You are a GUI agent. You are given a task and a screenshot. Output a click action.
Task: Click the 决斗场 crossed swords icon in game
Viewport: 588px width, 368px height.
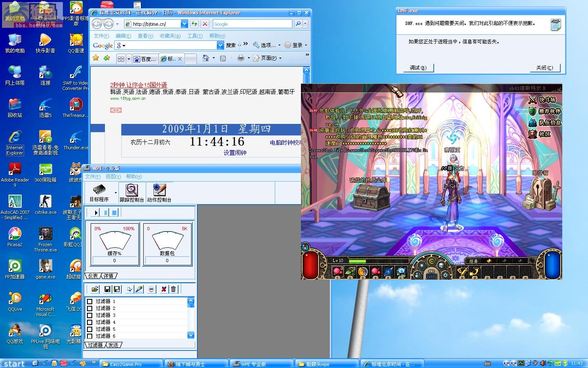coord(532,100)
